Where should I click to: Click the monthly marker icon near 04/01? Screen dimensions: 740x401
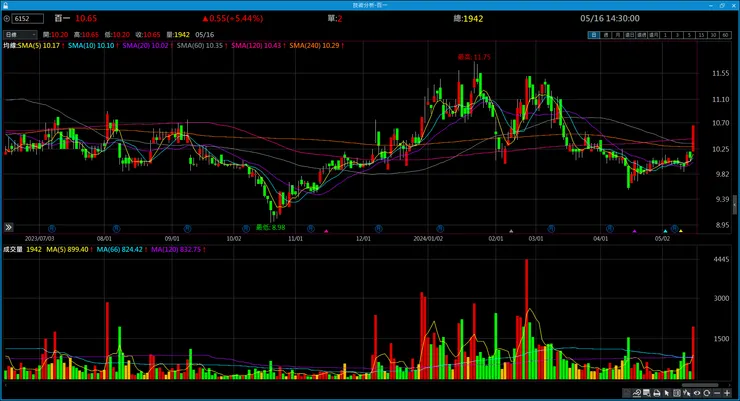click(610, 229)
